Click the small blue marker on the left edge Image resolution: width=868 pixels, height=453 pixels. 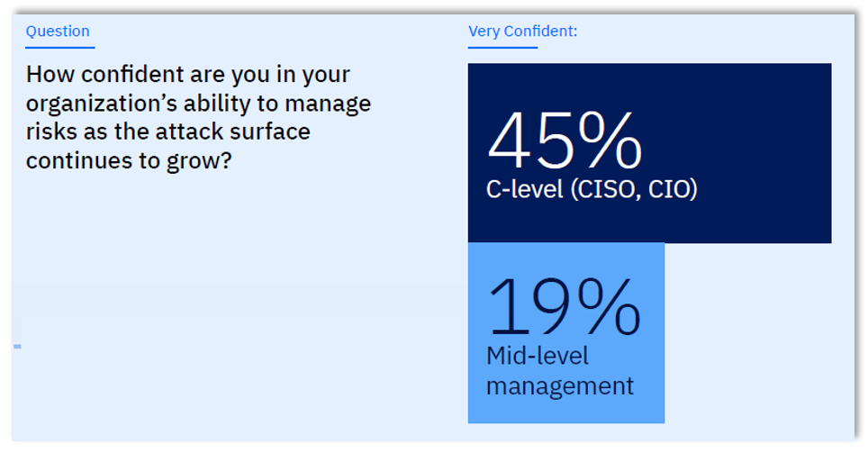[18, 346]
